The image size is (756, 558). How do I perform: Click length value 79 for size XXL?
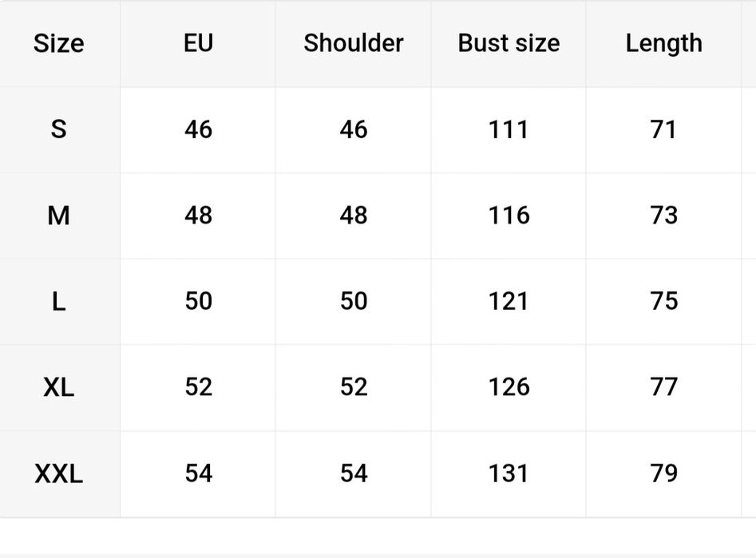(663, 474)
